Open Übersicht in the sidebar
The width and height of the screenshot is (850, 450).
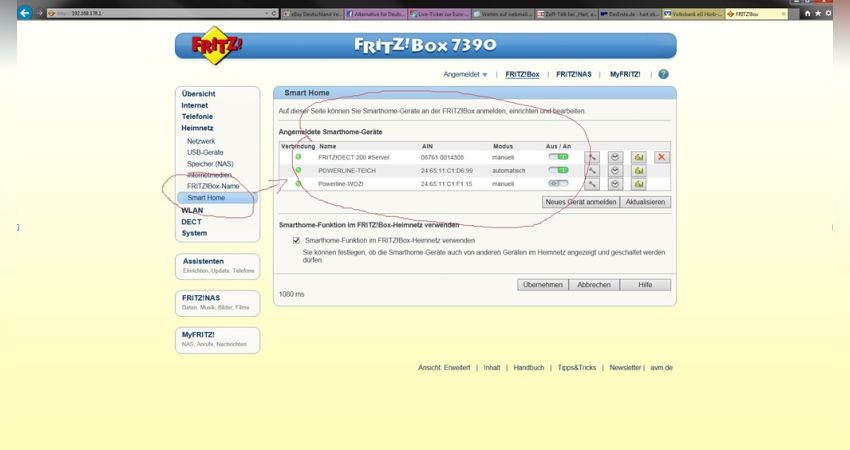tap(198, 94)
